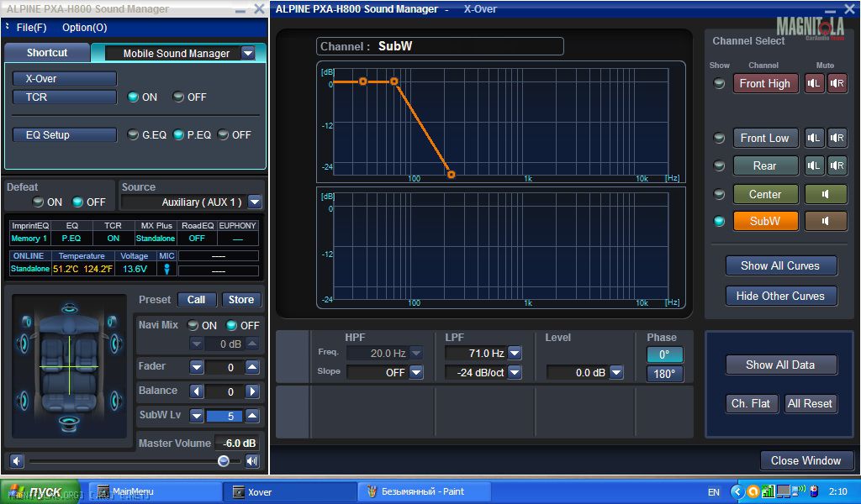Select G.EQ mode

pos(132,134)
